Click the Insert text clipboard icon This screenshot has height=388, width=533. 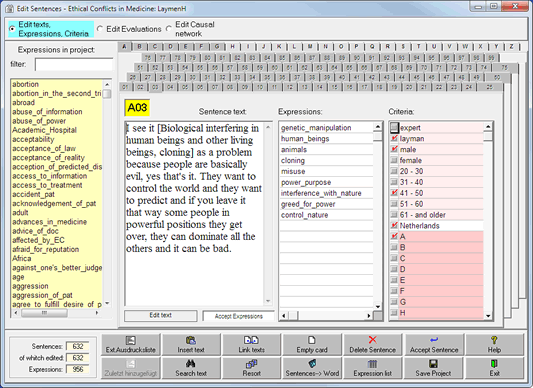(x=191, y=340)
